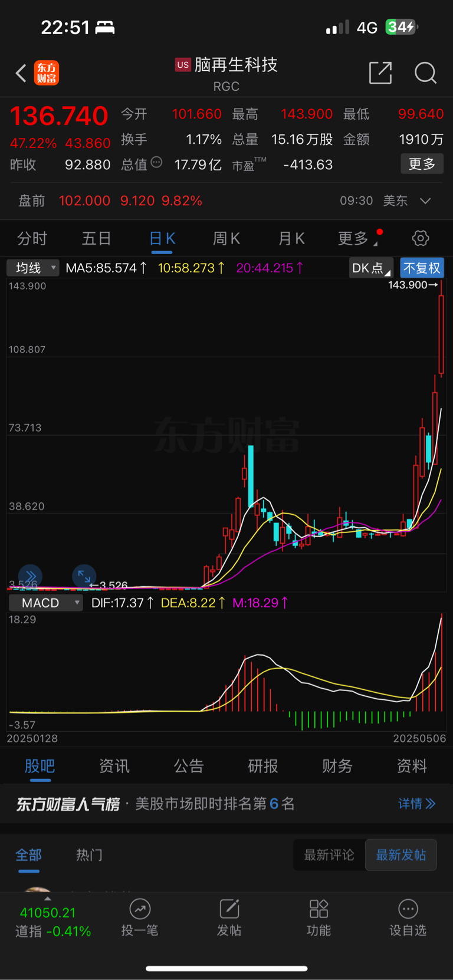453x980 pixels.
Task: Tap the 设自选 more icon
Action: (x=408, y=909)
